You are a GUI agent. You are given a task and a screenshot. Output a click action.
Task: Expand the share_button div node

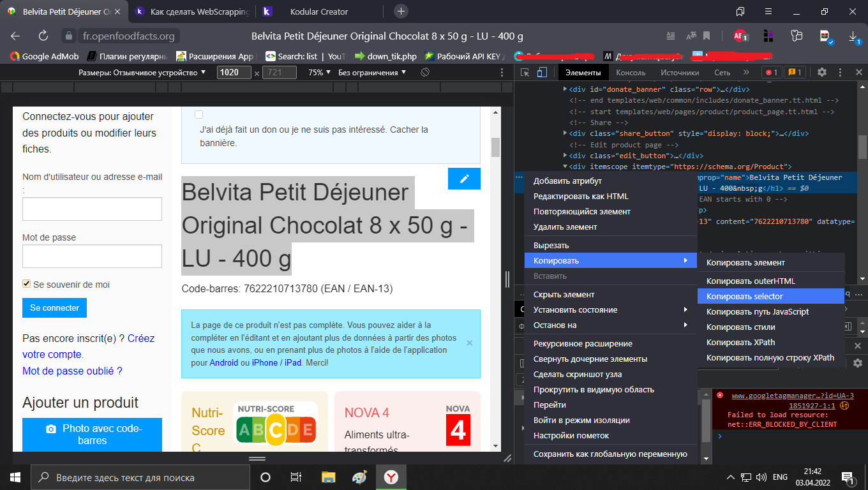tap(565, 133)
